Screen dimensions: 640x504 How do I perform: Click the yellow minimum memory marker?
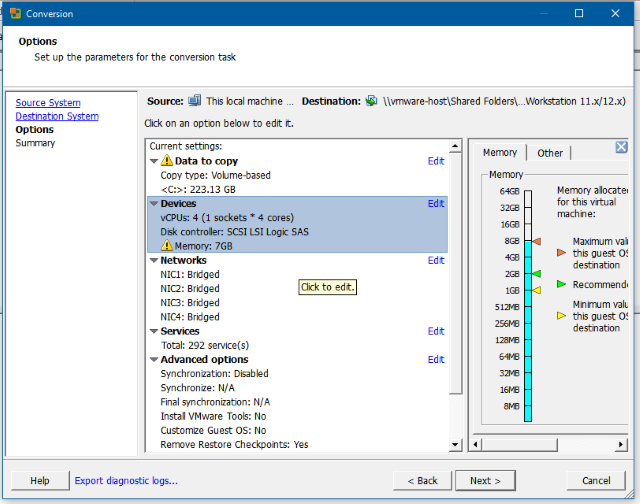pos(536,290)
